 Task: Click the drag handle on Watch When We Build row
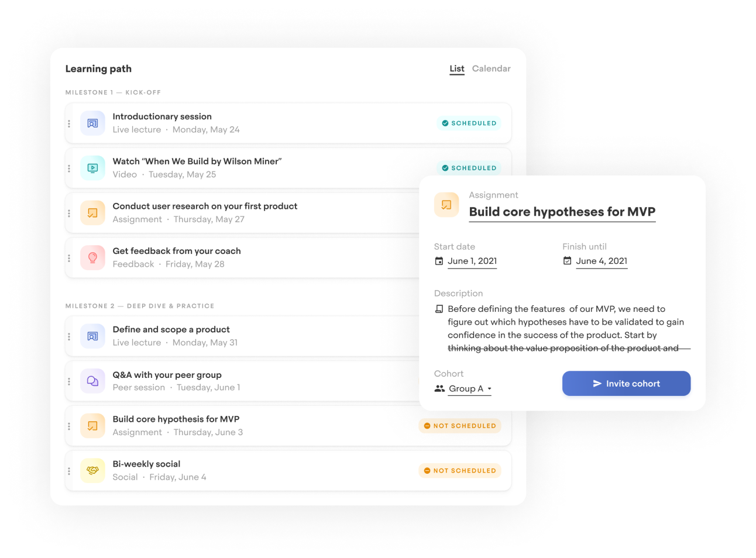click(x=69, y=168)
